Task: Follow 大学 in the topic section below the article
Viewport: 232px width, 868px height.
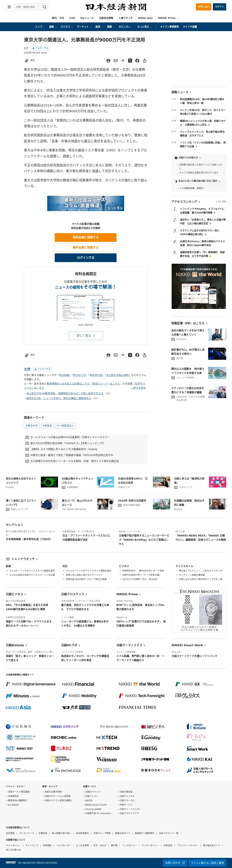Action: coord(42,369)
